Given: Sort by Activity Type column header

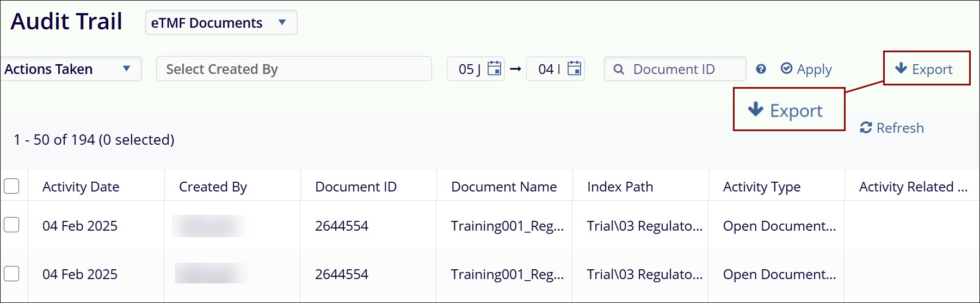Looking at the screenshot, I should coord(761,187).
